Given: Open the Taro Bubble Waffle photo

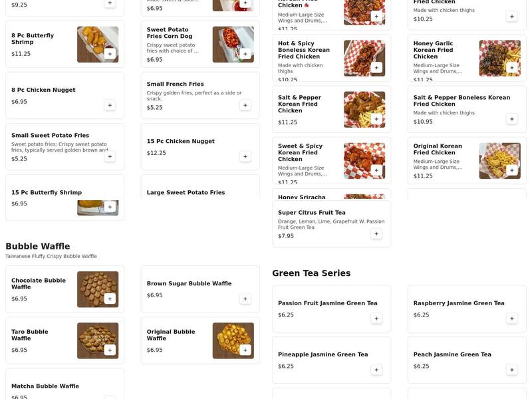Looking at the screenshot, I should (x=98, y=340).
